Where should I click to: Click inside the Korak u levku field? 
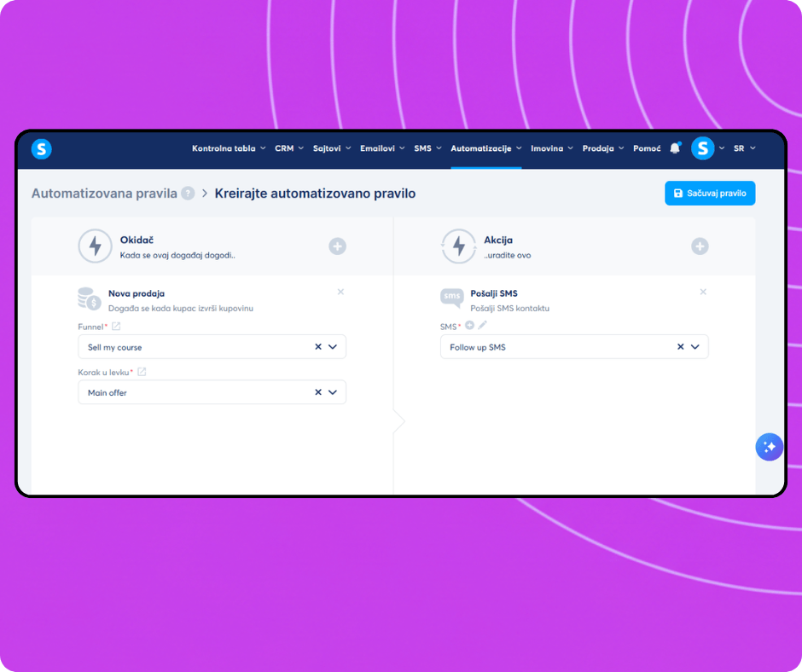(212, 392)
